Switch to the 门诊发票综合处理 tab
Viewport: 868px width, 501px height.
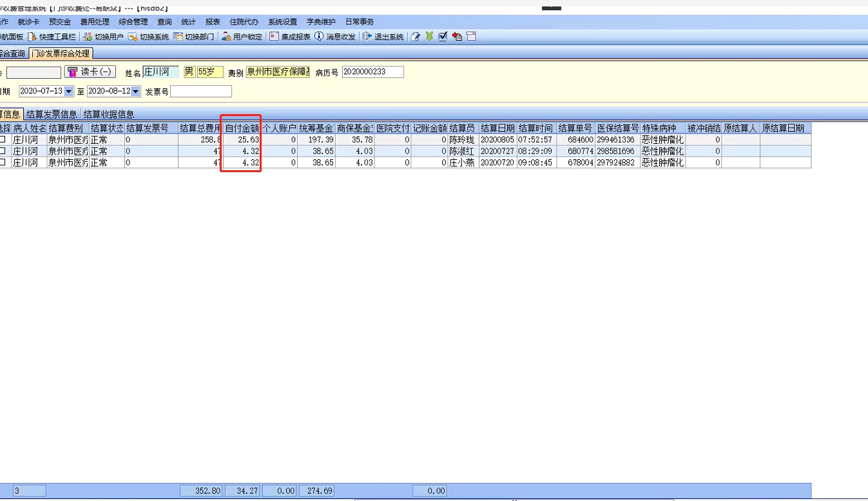(60, 54)
